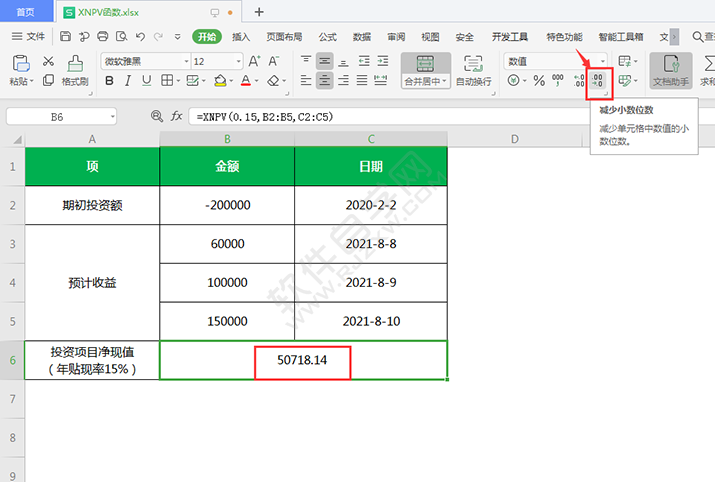The image size is (715, 482).
Task: Toggle Top vertical alignment
Action: [x=306, y=61]
